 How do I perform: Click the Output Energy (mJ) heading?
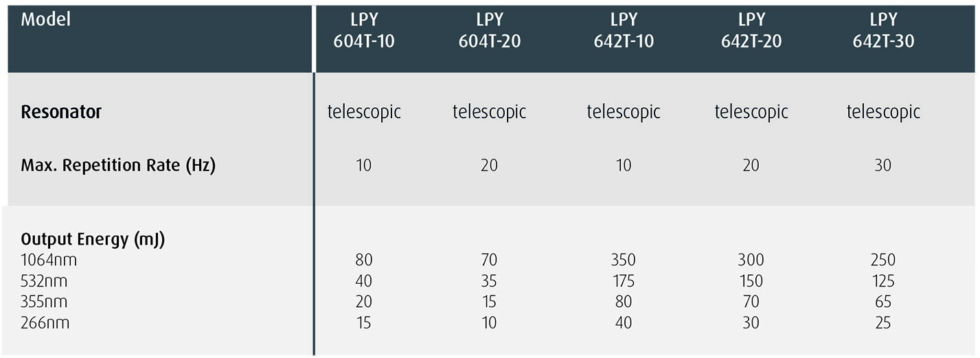click(x=93, y=240)
